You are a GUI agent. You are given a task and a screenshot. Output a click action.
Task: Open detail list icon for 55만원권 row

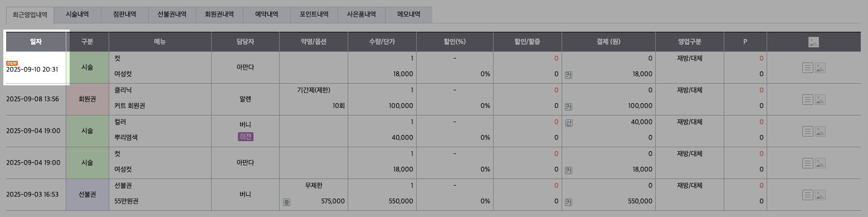tap(807, 195)
